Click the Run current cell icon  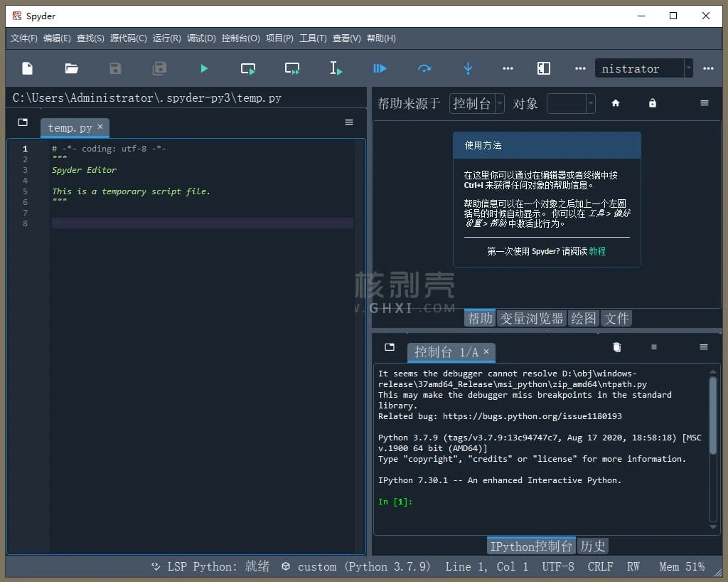coord(247,68)
